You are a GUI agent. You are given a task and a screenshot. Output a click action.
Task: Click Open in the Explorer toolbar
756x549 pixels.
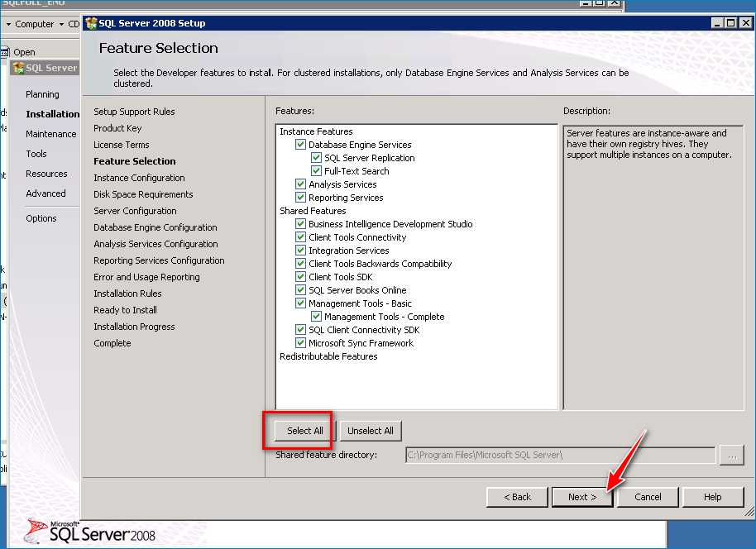tap(24, 52)
